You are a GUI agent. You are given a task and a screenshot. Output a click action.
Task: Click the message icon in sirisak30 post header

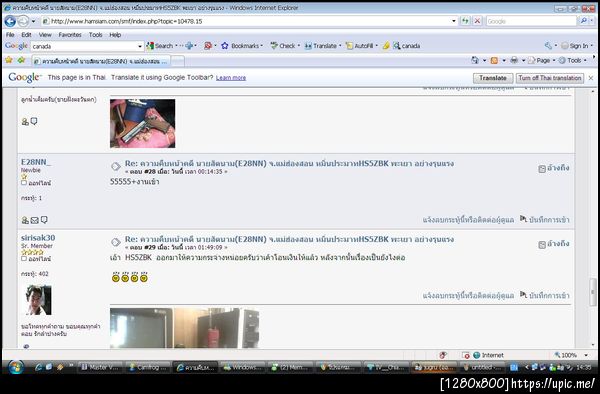116,242
